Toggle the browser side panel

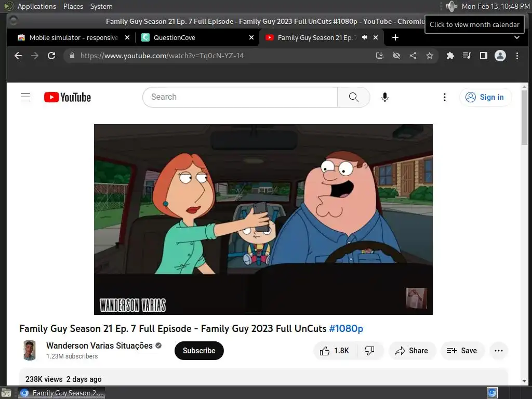[484, 56]
